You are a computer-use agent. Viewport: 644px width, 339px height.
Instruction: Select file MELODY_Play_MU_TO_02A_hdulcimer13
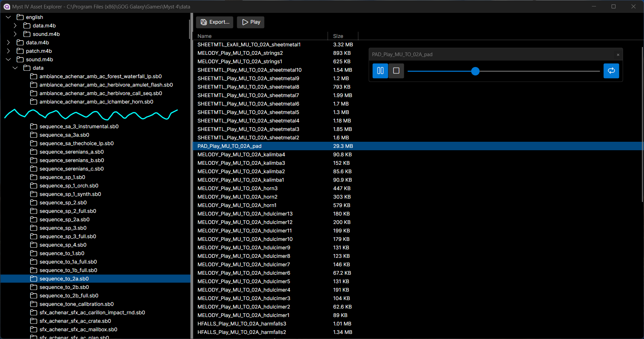245,213
